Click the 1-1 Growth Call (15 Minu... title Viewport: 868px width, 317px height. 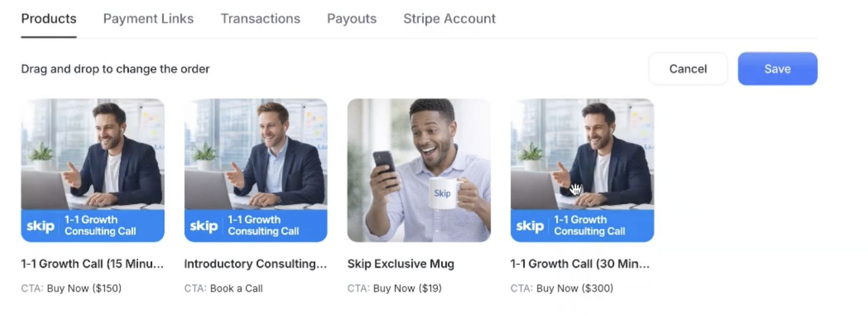[x=93, y=264]
